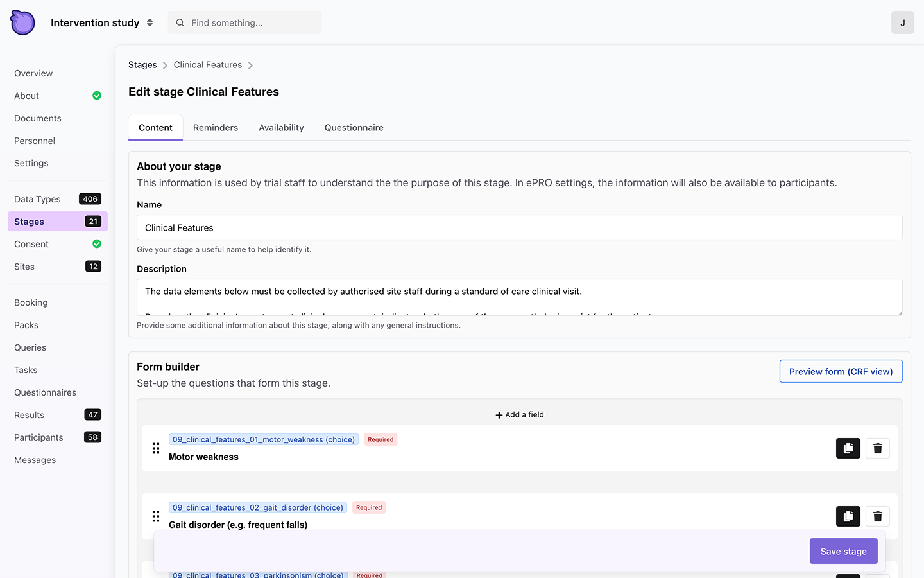The height and width of the screenshot is (578, 924).
Task: Switch to the Questionnaire tab
Action: (354, 127)
